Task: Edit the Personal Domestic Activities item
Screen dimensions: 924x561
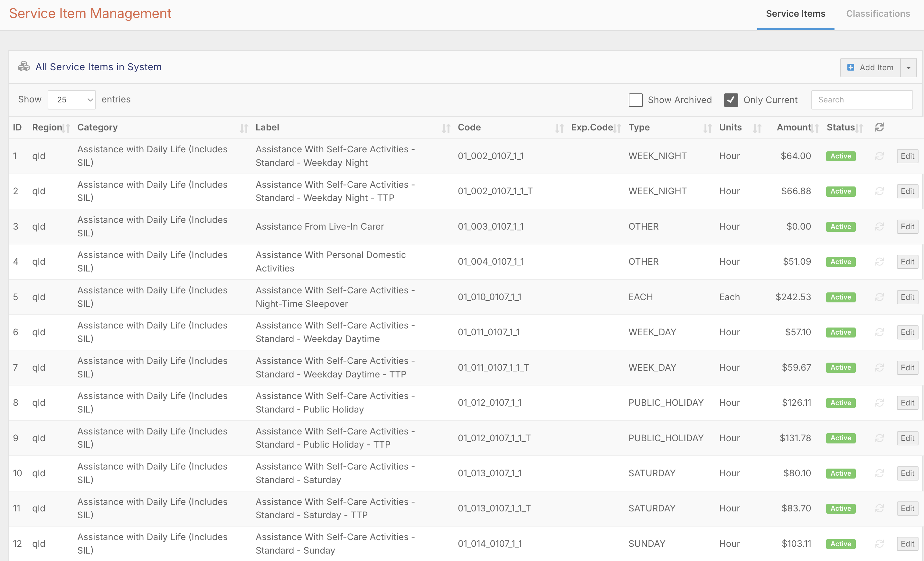Action: click(x=908, y=262)
